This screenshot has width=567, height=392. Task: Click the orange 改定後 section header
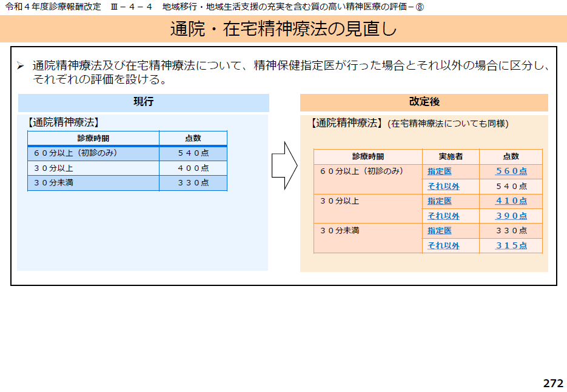[x=424, y=102]
